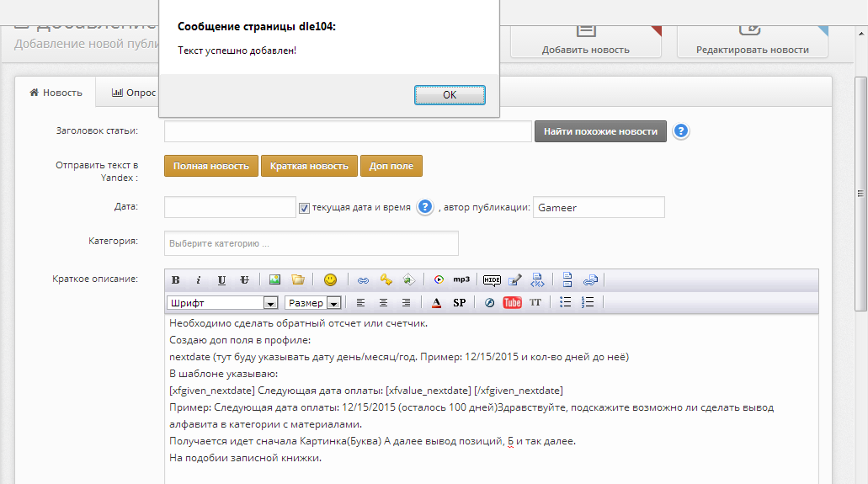
Task: Insert hidden text with HIDE icon
Action: coord(492,280)
